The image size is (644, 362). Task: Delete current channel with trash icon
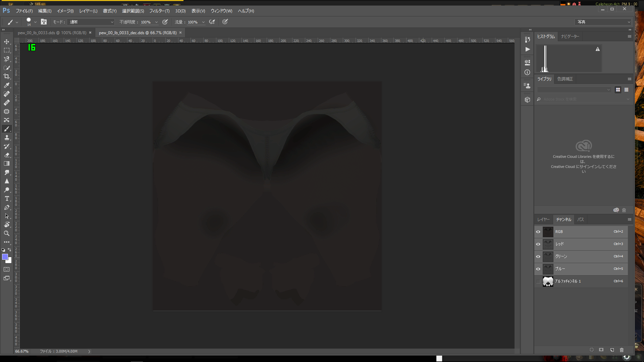[622, 350]
